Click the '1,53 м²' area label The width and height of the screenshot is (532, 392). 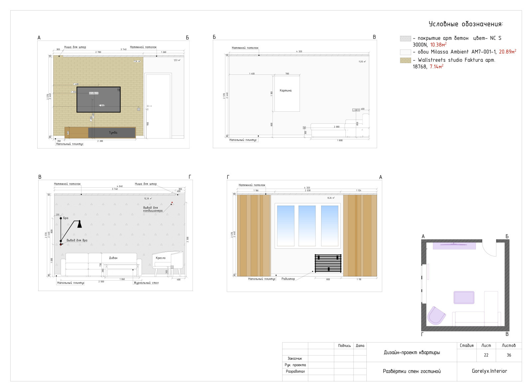click(177, 60)
